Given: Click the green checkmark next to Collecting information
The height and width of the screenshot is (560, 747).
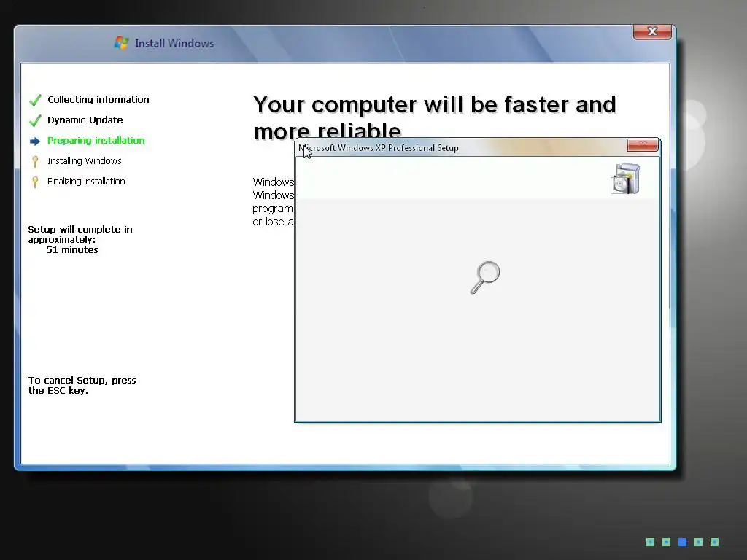Looking at the screenshot, I should click(x=35, y=100).
